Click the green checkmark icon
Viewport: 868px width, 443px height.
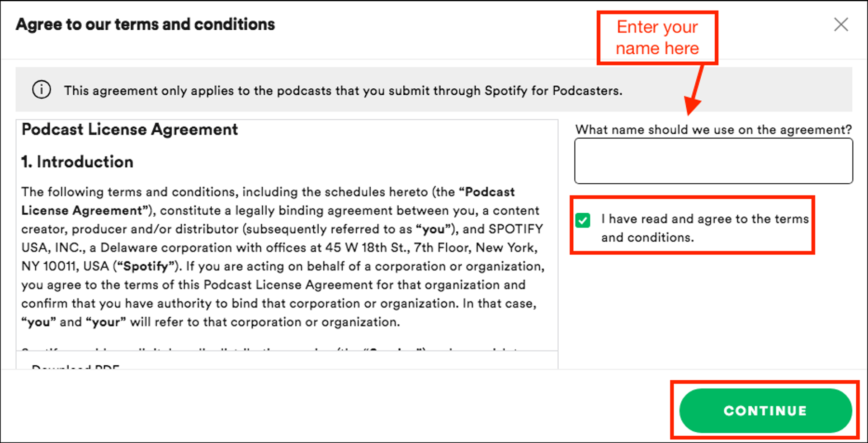583,220
